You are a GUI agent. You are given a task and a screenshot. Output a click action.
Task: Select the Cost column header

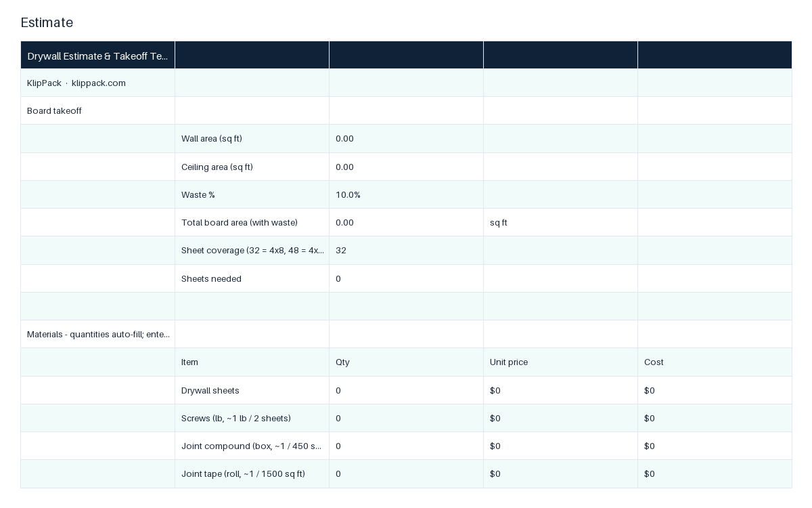[715, 362]
